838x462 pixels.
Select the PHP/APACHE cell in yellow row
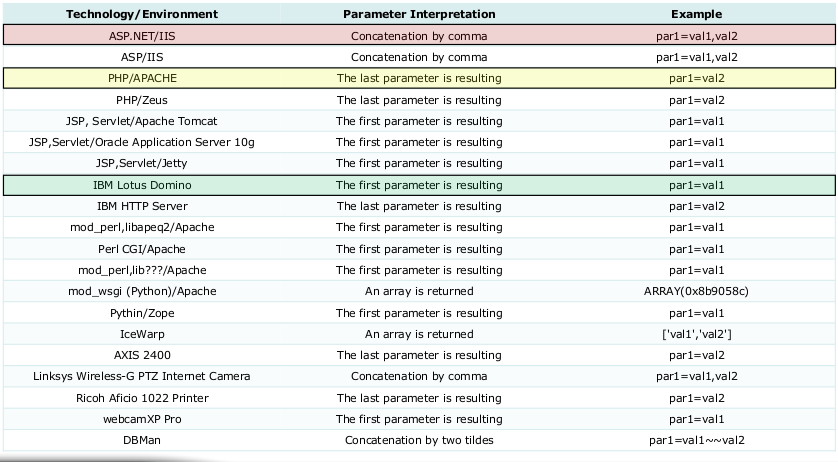141,78
